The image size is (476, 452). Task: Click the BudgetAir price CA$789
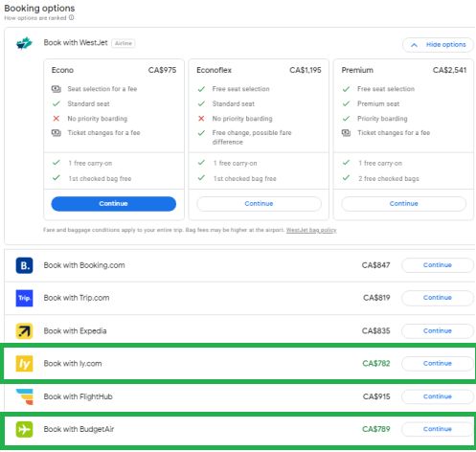pos(376,429)
